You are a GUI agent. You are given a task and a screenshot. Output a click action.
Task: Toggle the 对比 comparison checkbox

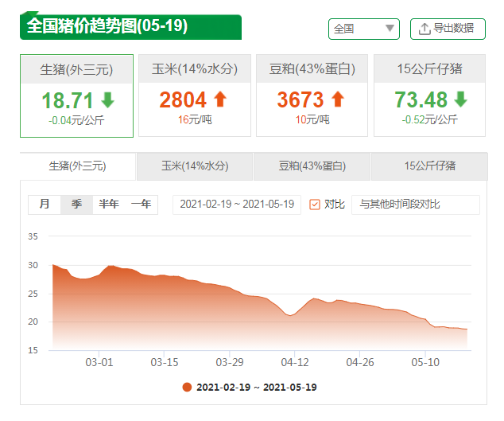[x=315, y=205]
